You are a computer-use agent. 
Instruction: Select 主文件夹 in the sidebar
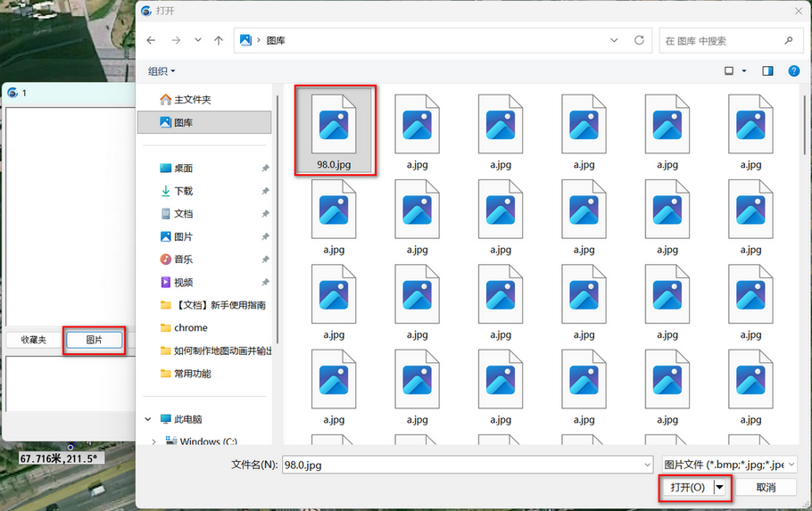204,99
